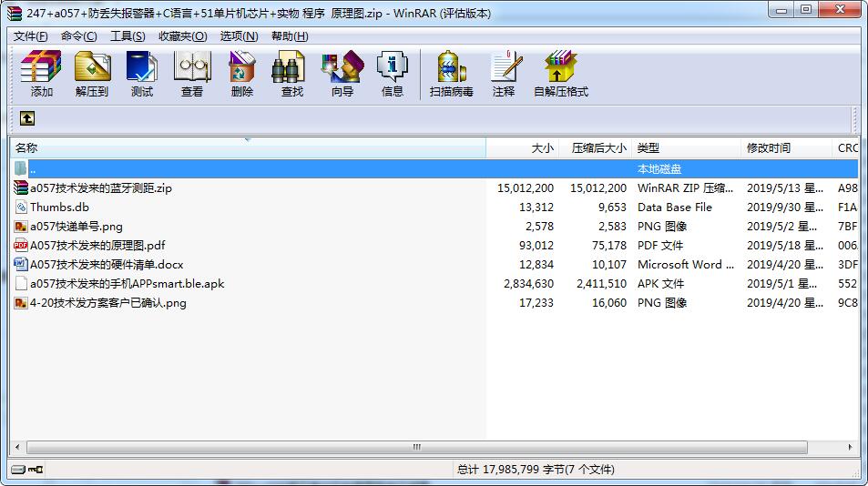The image size is (868, 486).
Task: Open the 工具(S) menu
Action: click(128, 35)
